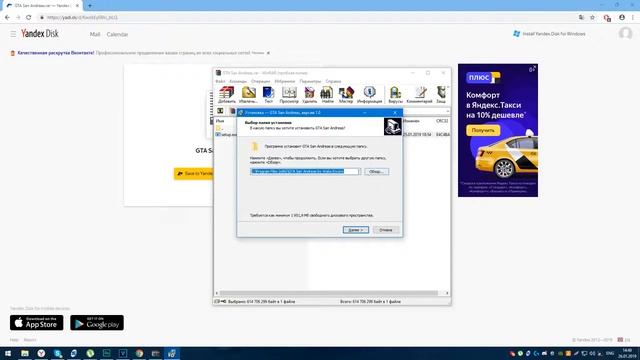
Task: Open the Windows Start menu
Action: pyautogui.click(x=8, y=353)
